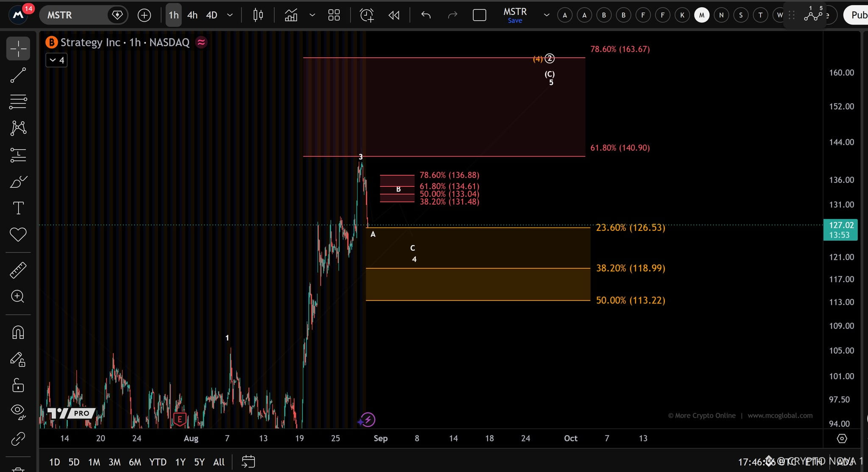Select the trend line drawing tool
This screenshot has height=472, width=868.
pyautogui.click(x=18, y=75)
